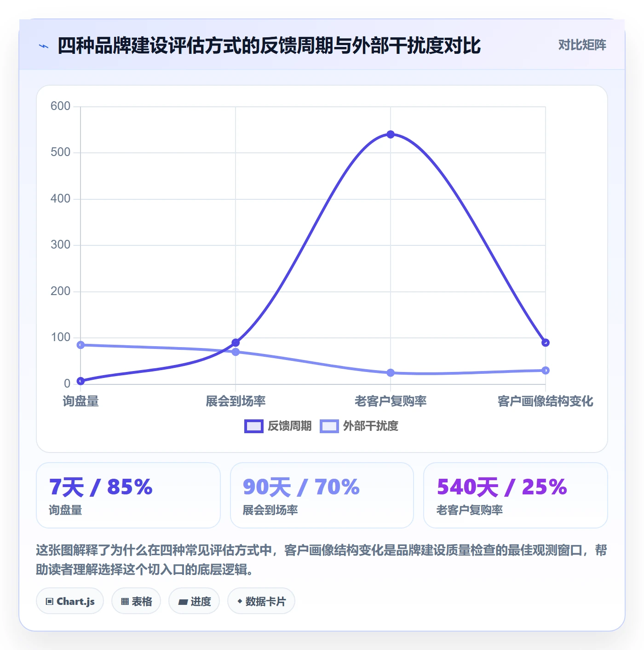Click the 数据卡片 tag
644x650 pixels.
click(261, 601)
